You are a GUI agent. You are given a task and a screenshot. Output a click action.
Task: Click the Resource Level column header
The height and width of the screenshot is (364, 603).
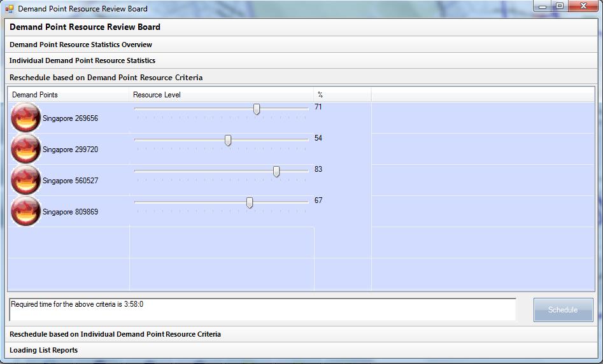click(x=222, y=95)
